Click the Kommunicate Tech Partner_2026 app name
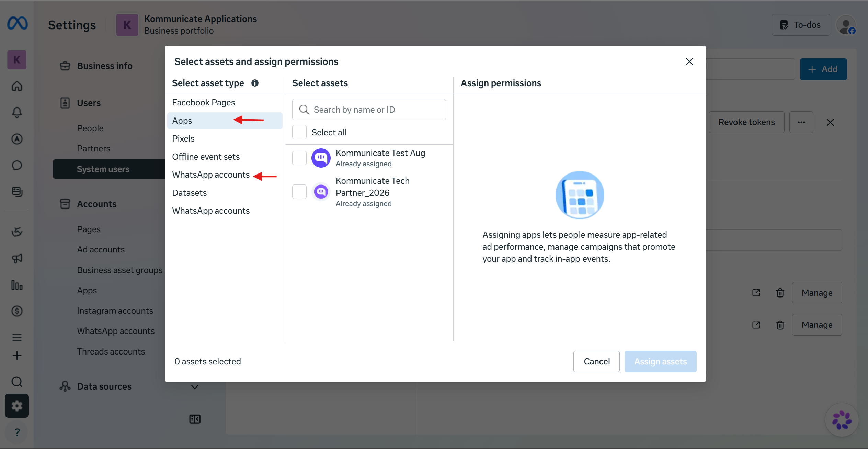Viewport: 868px width, 449px height. (x=373, y=187)
